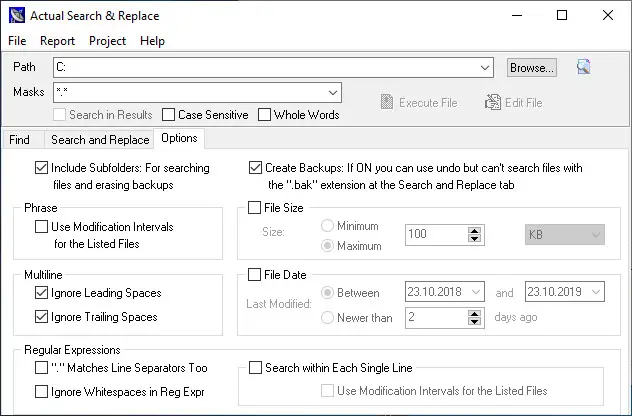Open the Masks dropdown

(334, 93)
